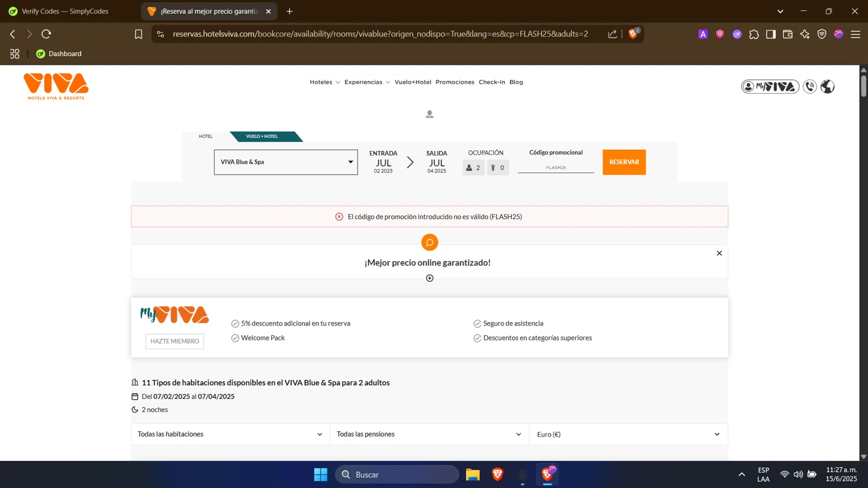868x488 pixels.
Task: Open the MyVIVA account button
Action: coord(770,87)
